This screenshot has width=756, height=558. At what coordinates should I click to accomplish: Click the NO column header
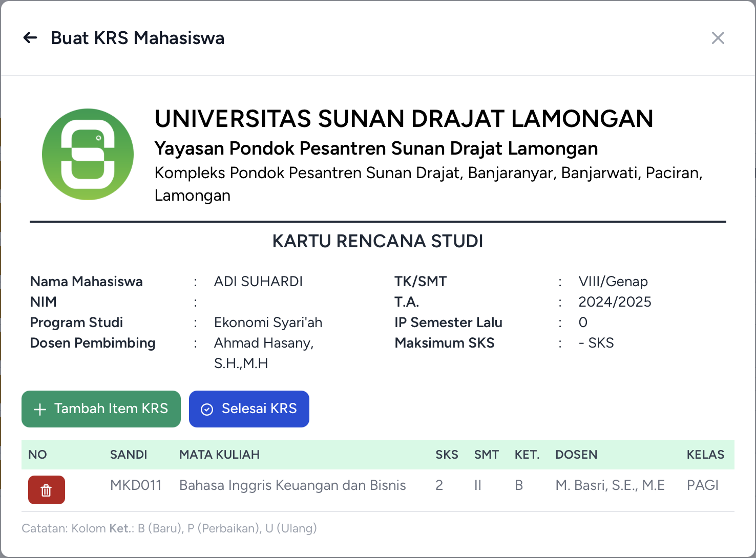pyautogui.click(x=37, y=455)
